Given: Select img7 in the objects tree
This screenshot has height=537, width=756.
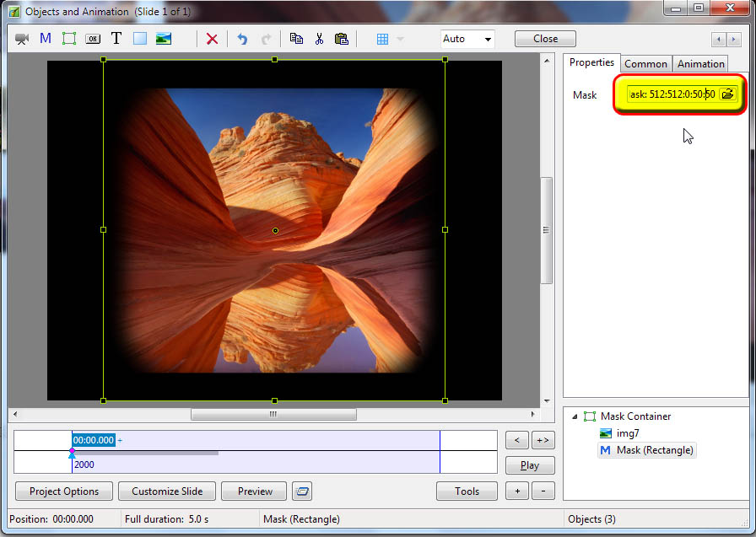Looking at the screenshot, I should (x=628, y=433).
